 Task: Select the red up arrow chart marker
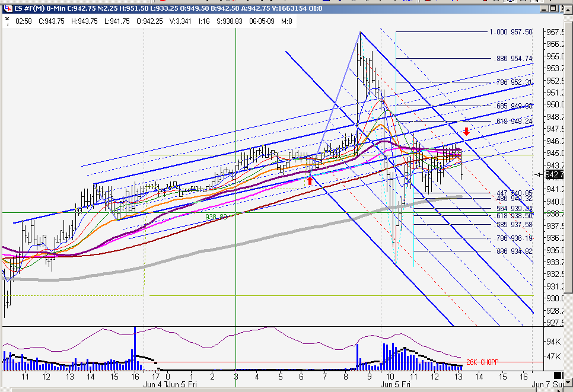[x=310, y=180]
